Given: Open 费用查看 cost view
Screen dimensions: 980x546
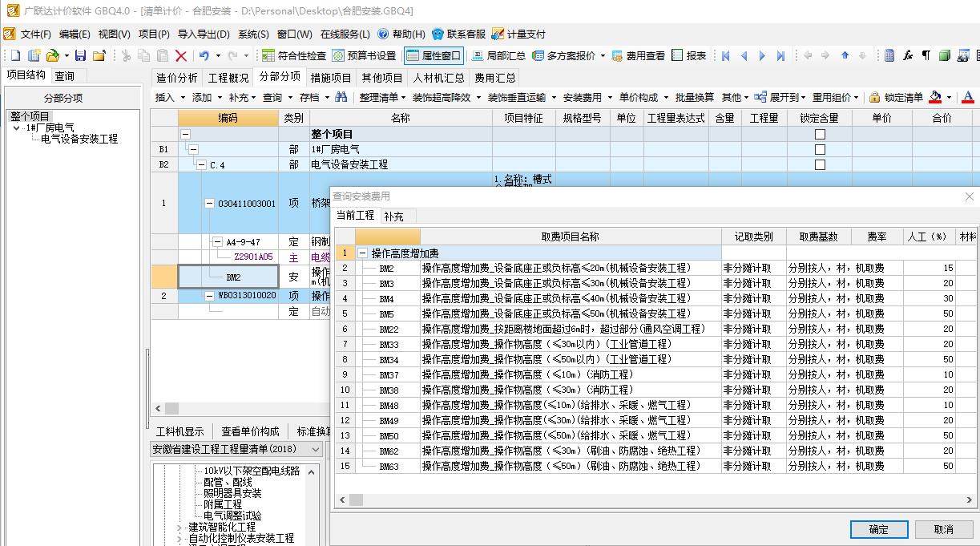Looking at the screenshot, I should (x=638, y=55).
